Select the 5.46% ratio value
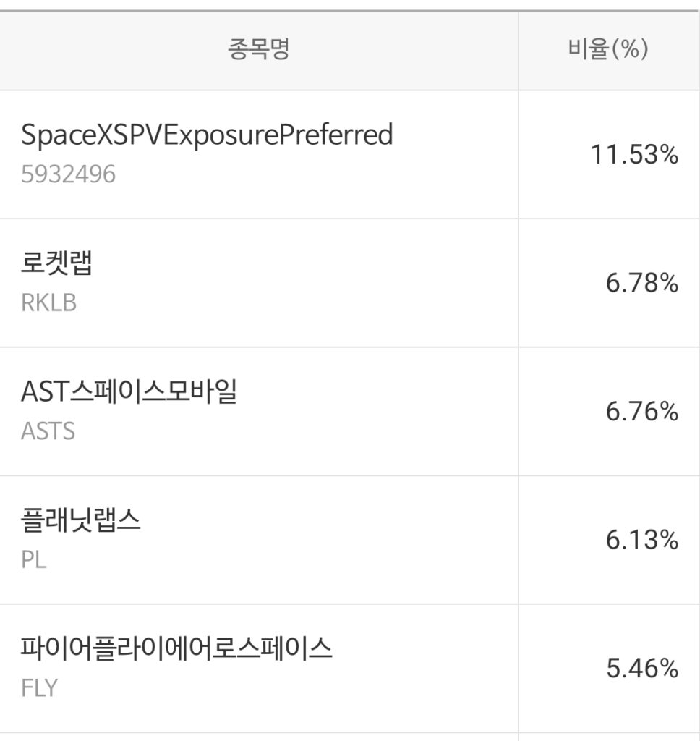 (641, 668)
